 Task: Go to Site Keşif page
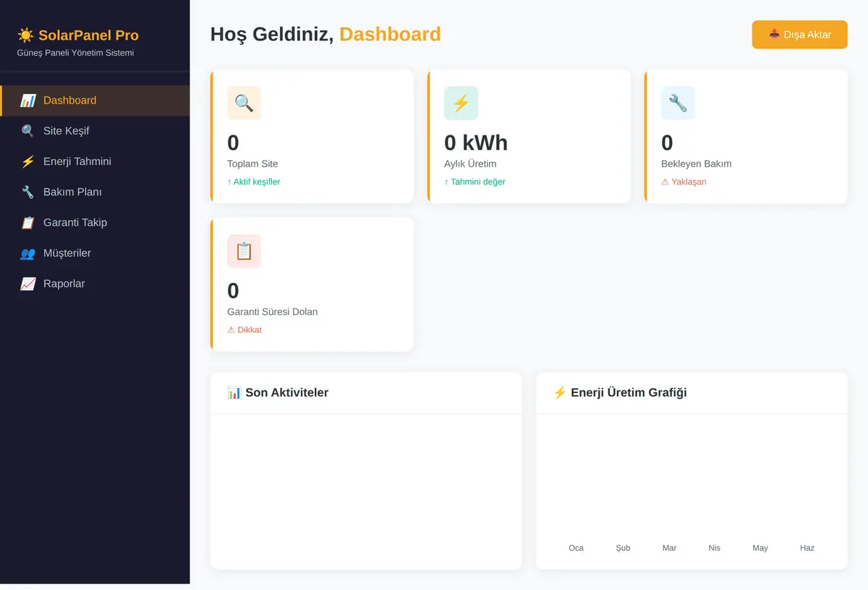[95, 131]
